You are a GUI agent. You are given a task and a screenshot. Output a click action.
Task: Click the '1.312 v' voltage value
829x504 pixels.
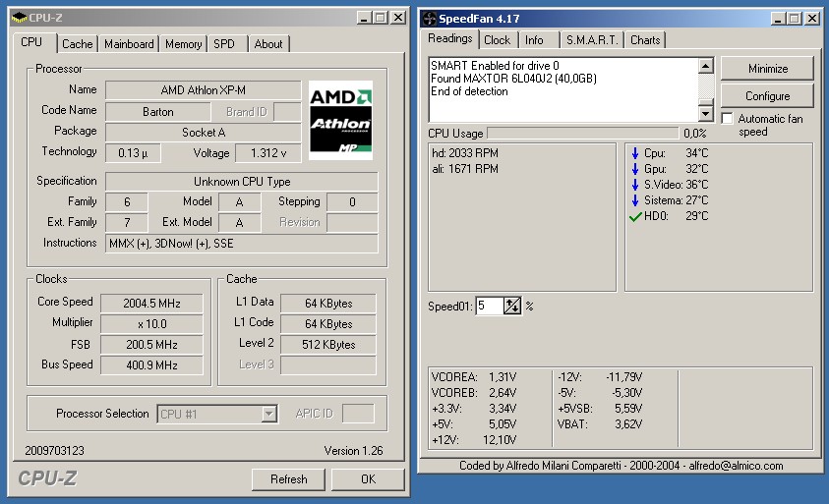(268, 153)
